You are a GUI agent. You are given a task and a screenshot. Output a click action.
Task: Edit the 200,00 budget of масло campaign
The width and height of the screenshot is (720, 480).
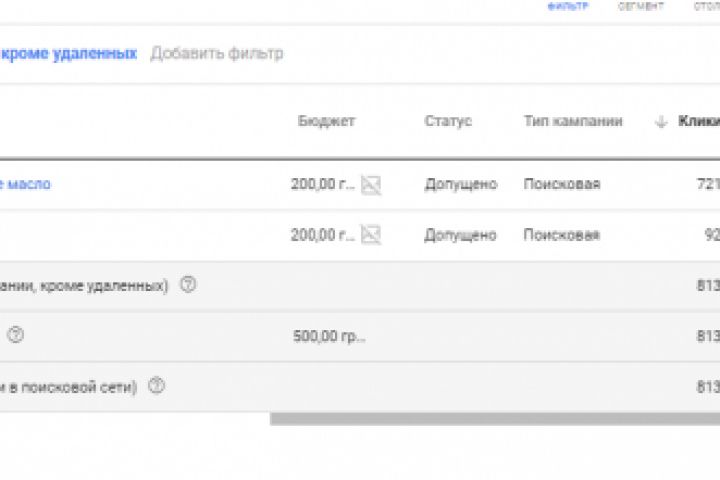click(x=322, y=184)
